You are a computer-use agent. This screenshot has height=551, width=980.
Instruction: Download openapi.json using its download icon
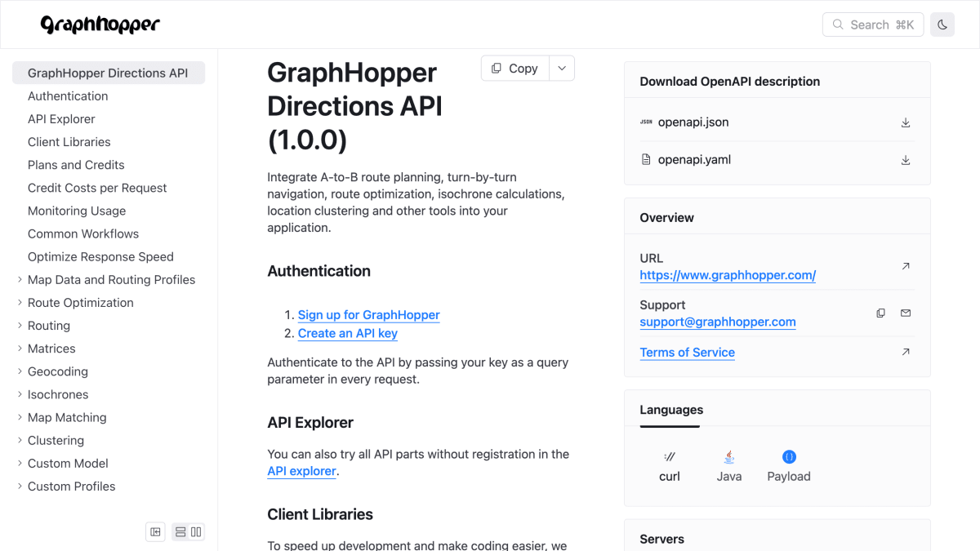click(906, 122)
